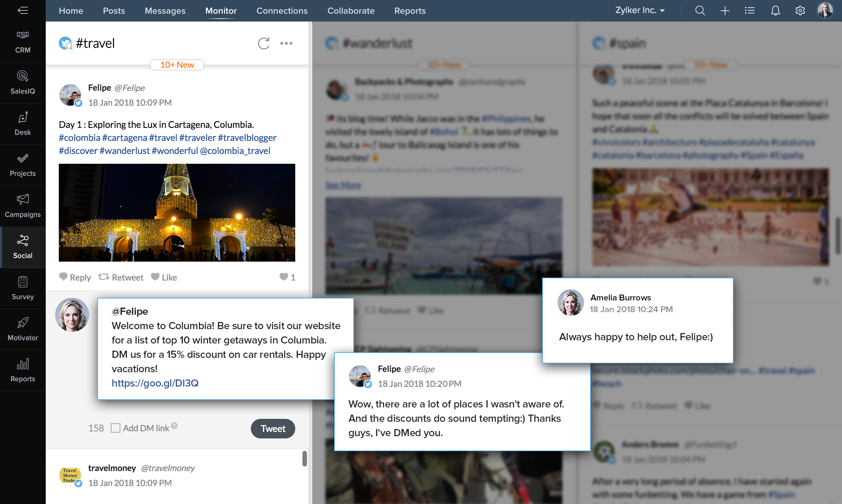Open Campaigns from the left sidebar
The image size is (842, 504).
[x=23, y=206]
